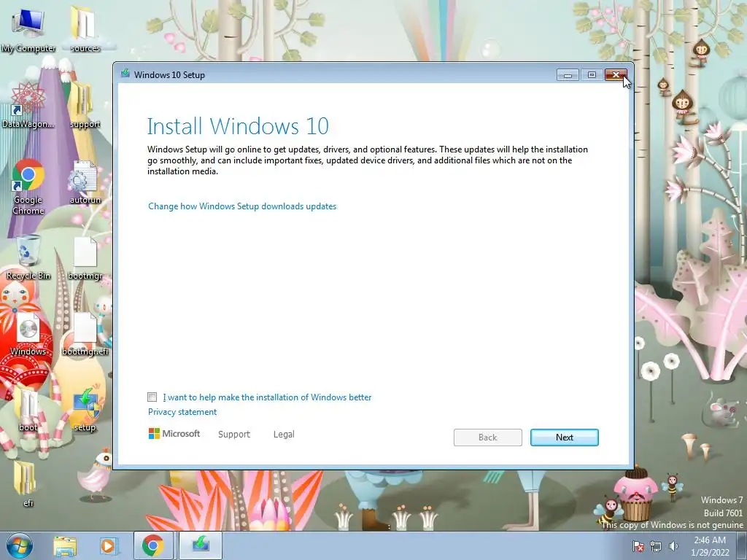Screen dimensions: 747x560
Task: Select Windows 10 Setup taskbar button
Action: click(201, 545)
